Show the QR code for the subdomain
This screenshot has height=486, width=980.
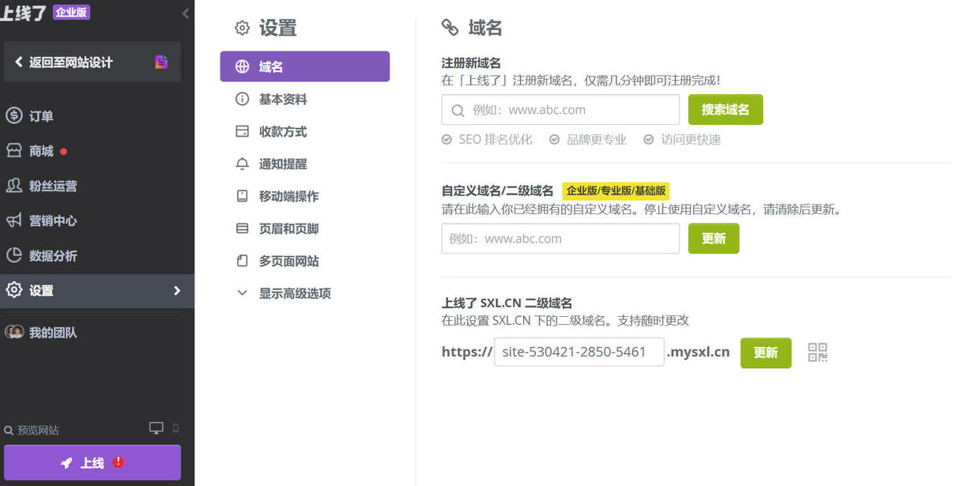point(817,352)
